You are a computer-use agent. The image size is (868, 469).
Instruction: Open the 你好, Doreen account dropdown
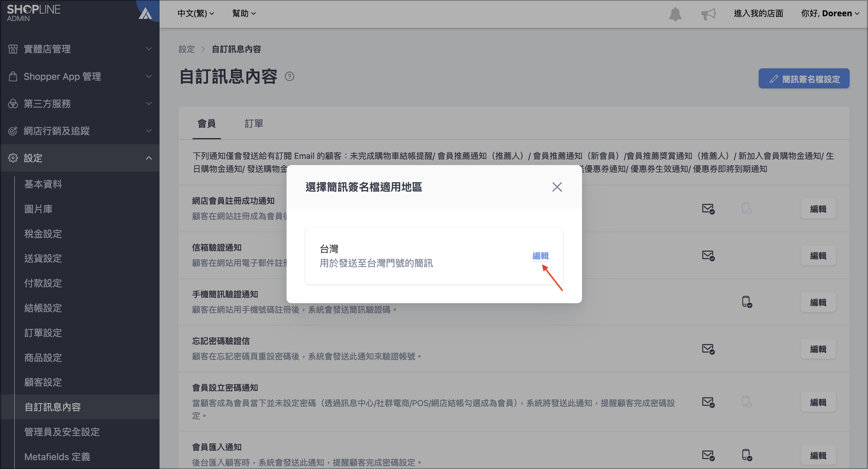(830, 14)
